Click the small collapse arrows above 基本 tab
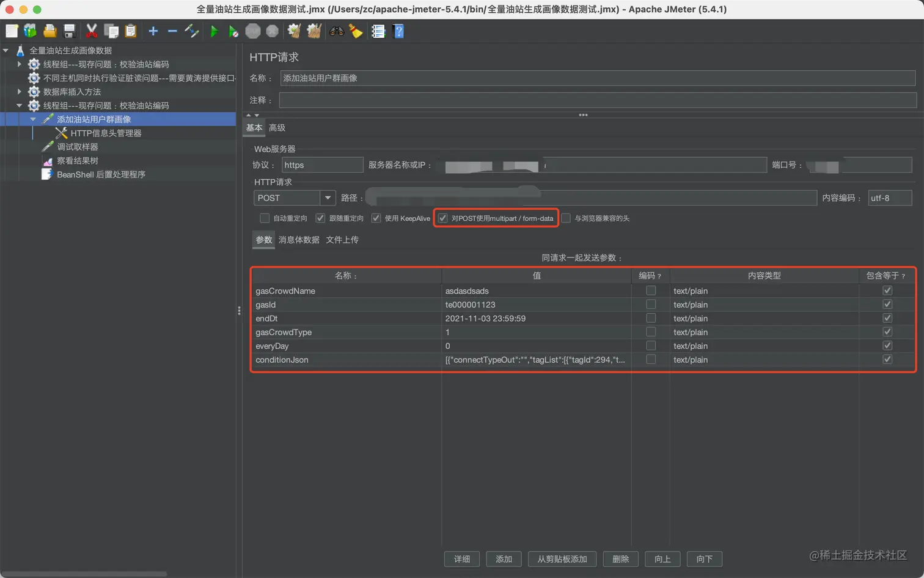The image size is (924, 578). (252, 115)
